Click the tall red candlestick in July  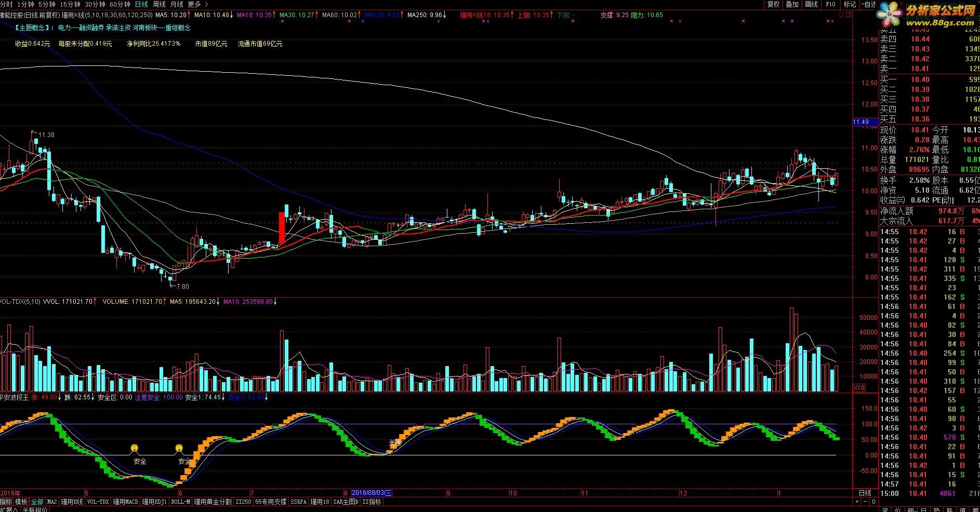(282, 228)
